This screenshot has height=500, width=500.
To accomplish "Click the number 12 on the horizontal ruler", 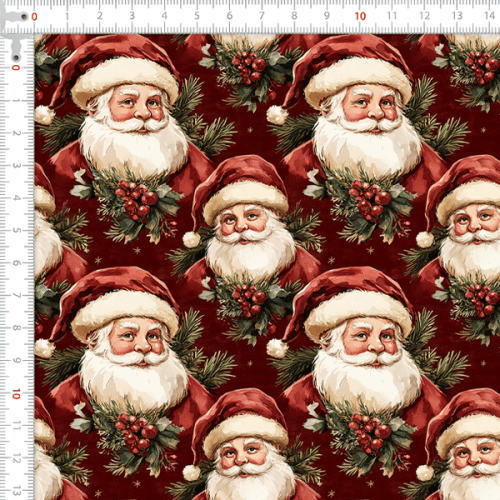I will [425, 16].
